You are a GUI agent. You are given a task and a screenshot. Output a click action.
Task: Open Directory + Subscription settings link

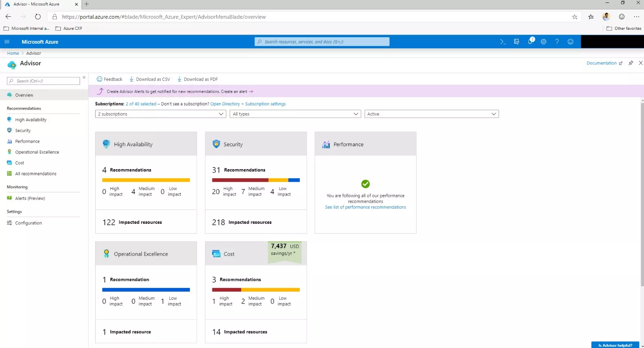click(x=248, y=104)
